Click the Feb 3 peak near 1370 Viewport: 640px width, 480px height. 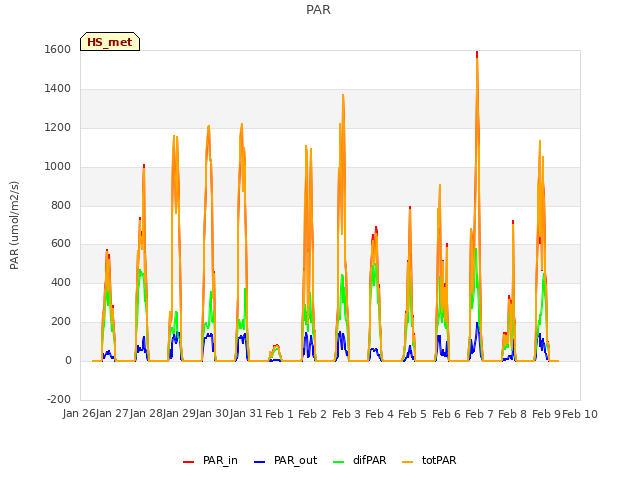click(x=343, y=96)
